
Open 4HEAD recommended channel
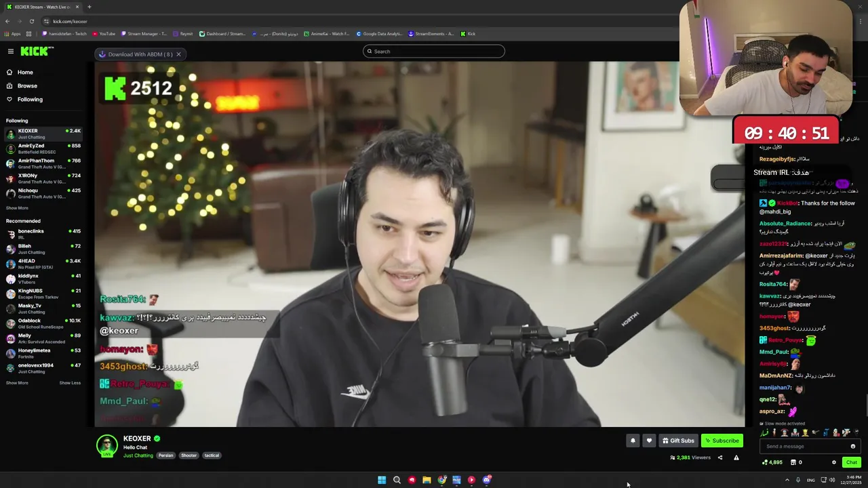pyautogui.click(x=43, y=264)
